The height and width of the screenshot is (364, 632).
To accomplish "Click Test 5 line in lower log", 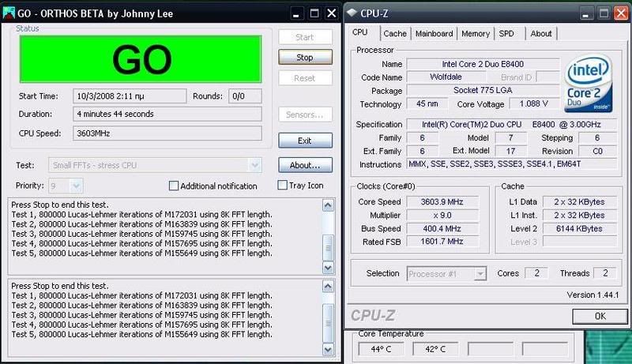I will [x=141, y=334].
